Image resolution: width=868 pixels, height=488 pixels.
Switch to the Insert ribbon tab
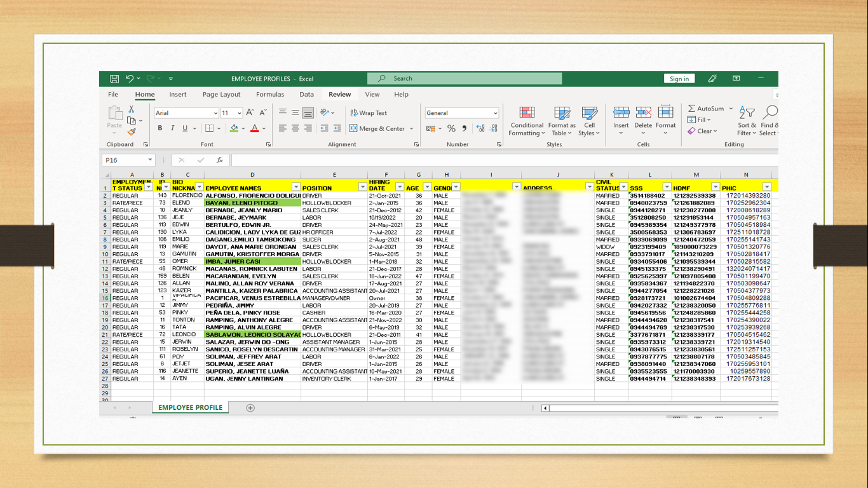[178, 95]
